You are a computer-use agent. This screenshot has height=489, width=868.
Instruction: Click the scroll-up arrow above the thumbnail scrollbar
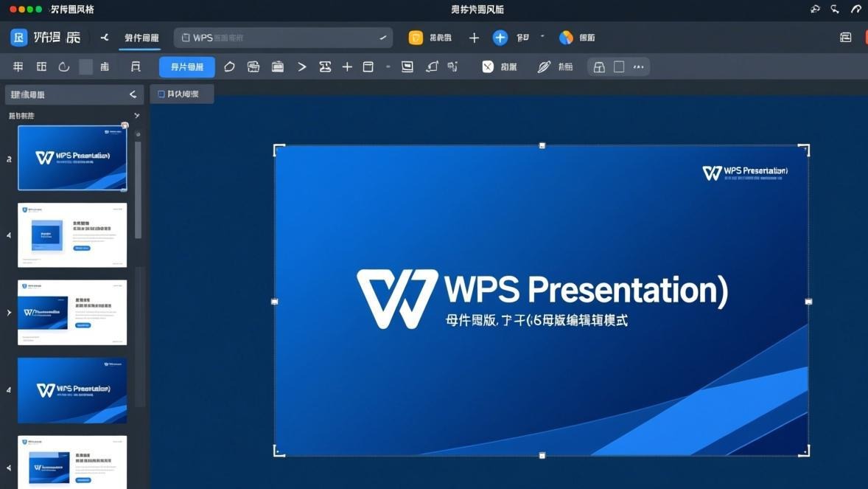pyautogui.click(x=138, y=134)
